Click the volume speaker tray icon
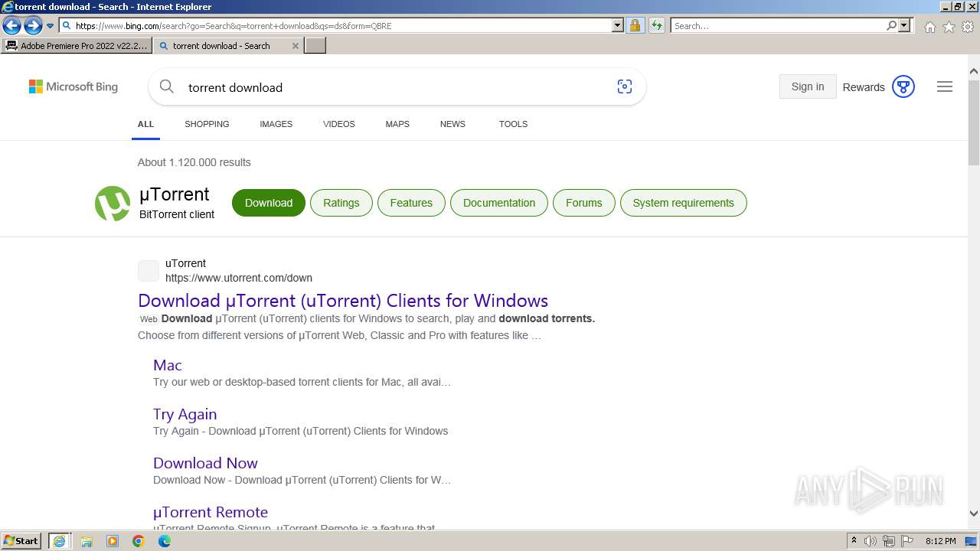The height and width of the screenshot is (551, 980). coord(871,541)
